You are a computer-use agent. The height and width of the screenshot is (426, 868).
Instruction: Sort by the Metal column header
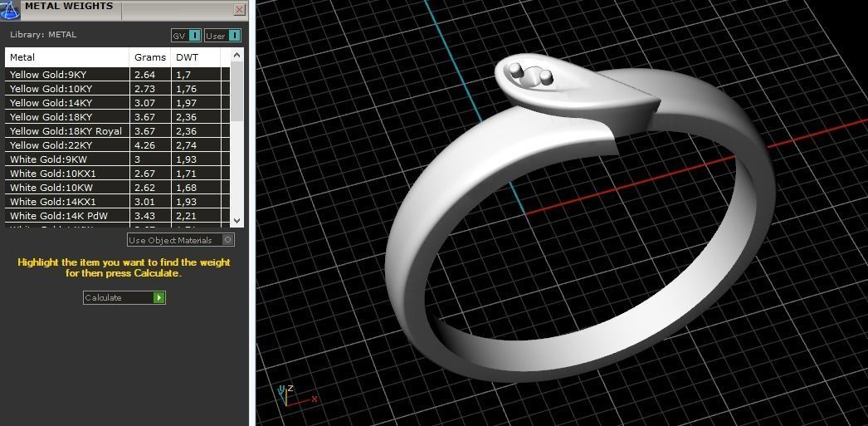[67, 57]
